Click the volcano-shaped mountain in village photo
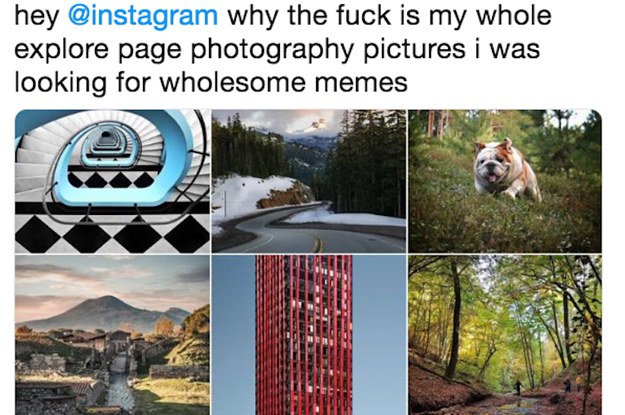This screenshot has width=625, height=415. (x=104, y=312)
